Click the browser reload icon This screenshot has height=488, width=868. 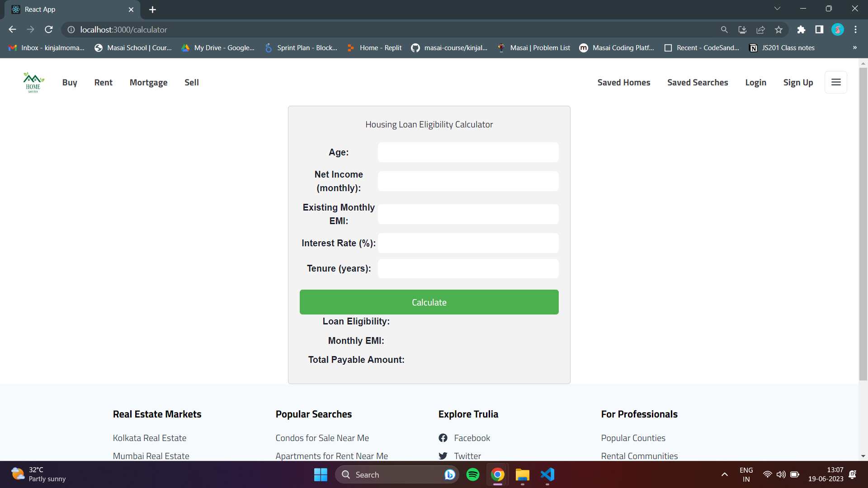point(49,30)
